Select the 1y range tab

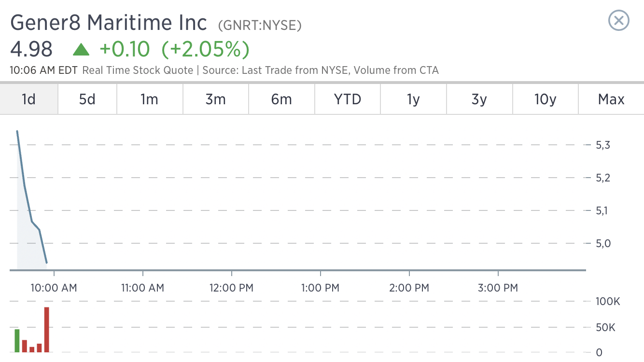point(413,99)
